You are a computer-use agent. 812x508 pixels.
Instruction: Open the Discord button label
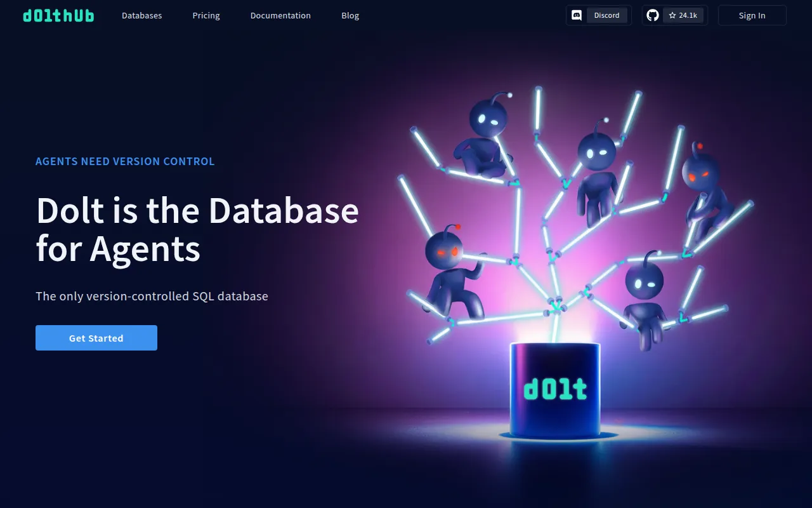pyautogui.click(x=607, y=15)
